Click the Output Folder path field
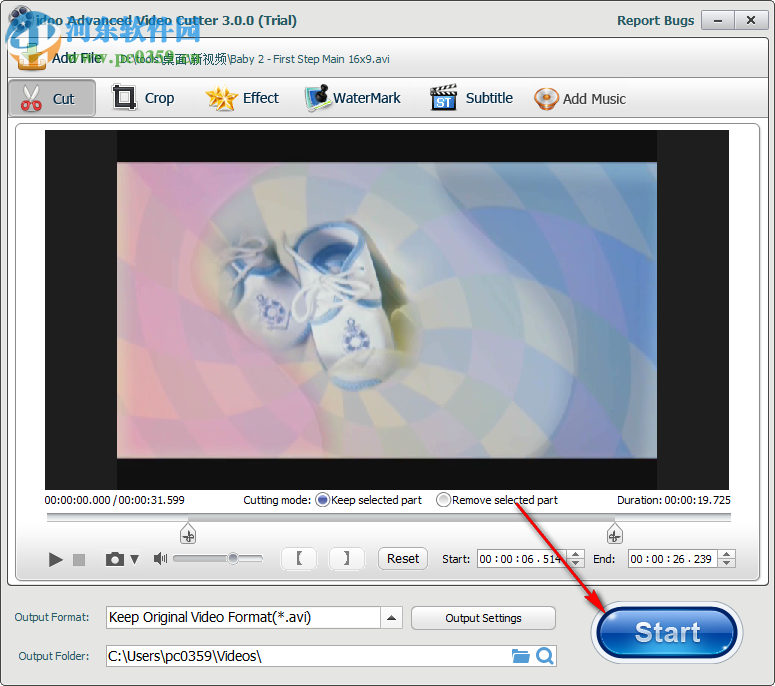This screenshot has width=775, height=686. [307, 656]
